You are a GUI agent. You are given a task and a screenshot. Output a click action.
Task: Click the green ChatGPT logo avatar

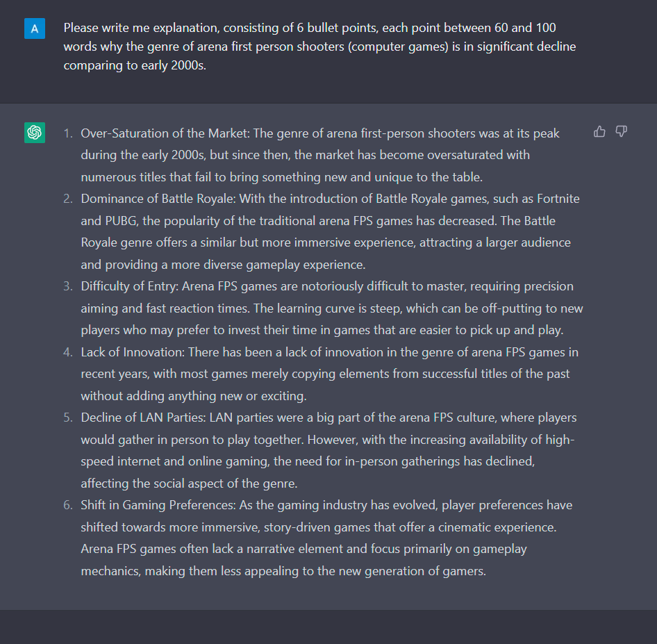35,133
